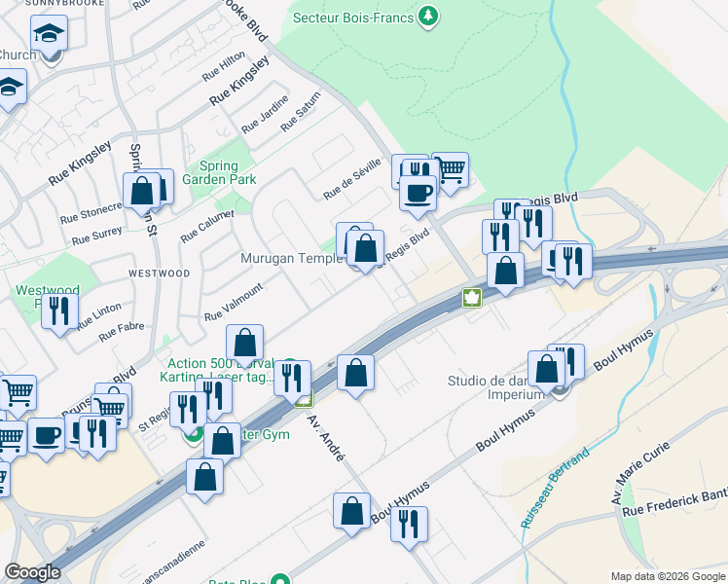Viewport: 728px width, 584px height.
Task: Click the Av. André street label
Action: [x=326, y=439]
